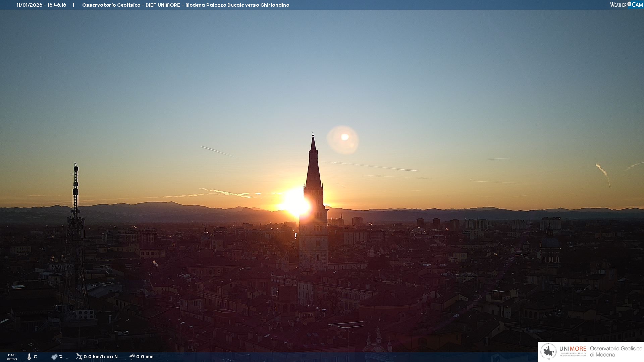The width and height of the screenshot is (644, 362).
Task: Click the antenna mast top on left
Action: (76, 165)
